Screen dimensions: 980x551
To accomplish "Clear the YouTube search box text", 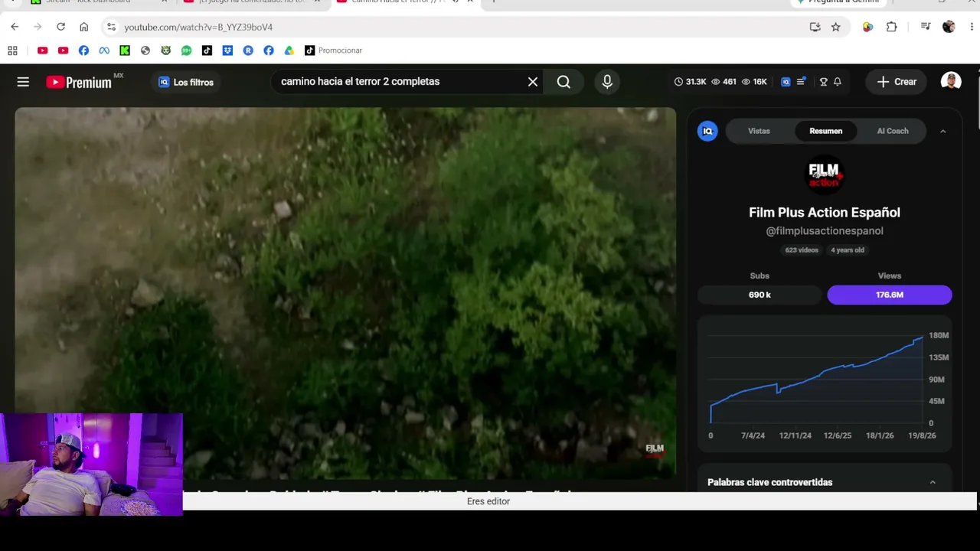I will pyautogui.click(x=533, y=82).
